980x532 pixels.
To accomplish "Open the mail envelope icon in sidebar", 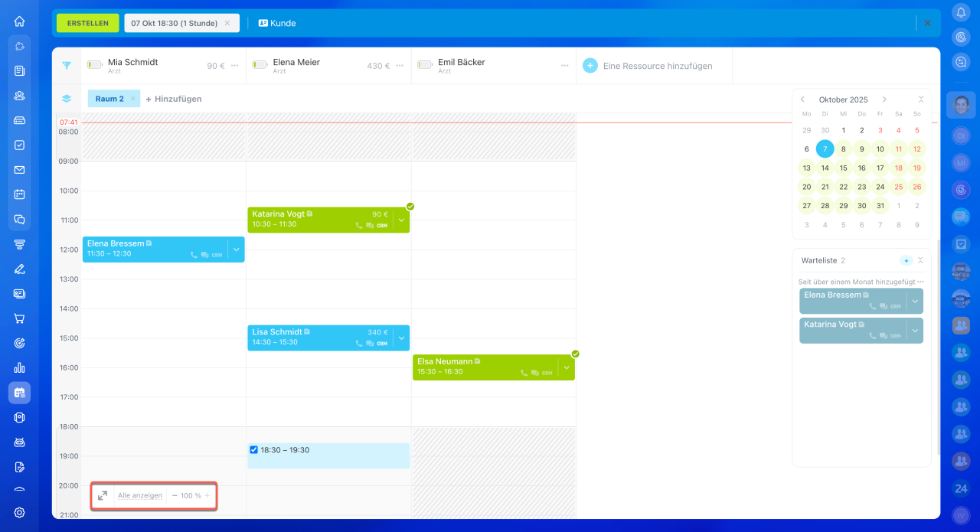I will (19, 170).
